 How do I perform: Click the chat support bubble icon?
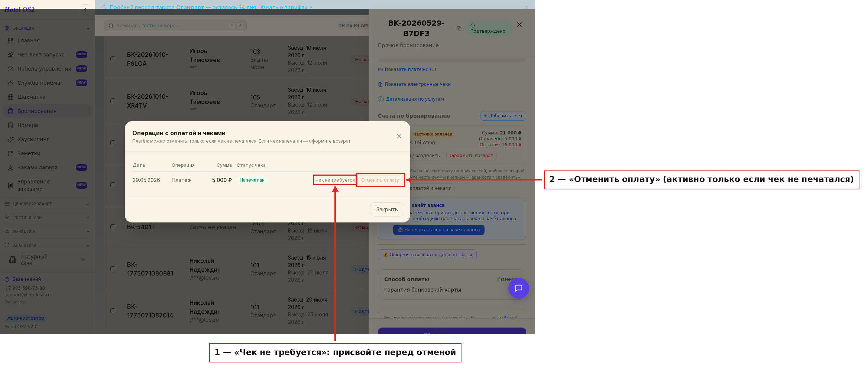click(518, 288)
